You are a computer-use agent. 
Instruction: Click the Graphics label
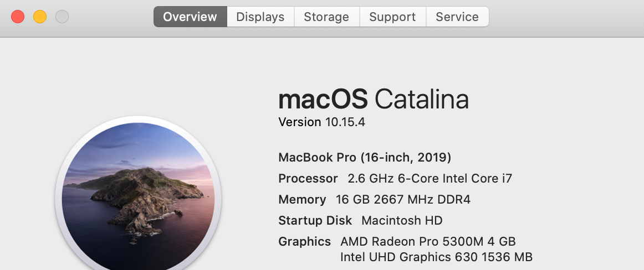coord(304,242)
